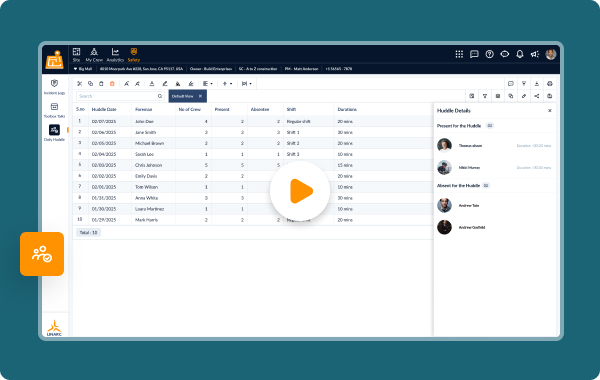Click the top present attendee's avatar
This screenshot has width=600, height=380.
[x=444, y=145]
